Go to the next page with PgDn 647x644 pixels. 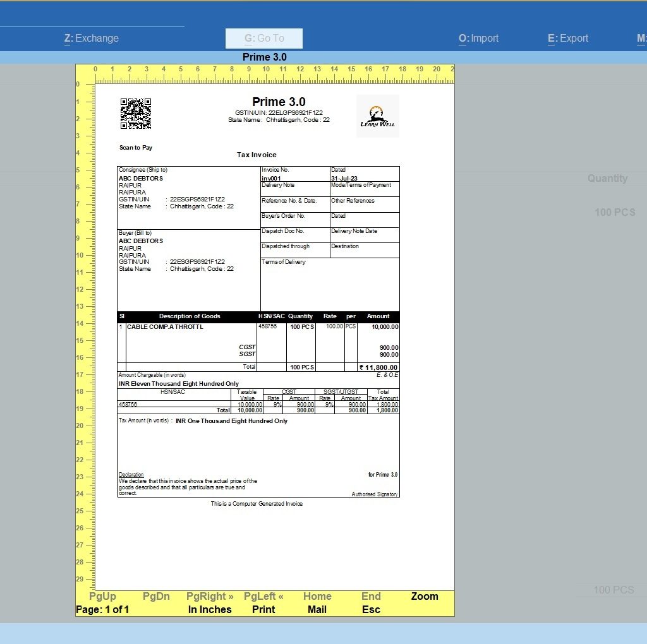pyautogui.click(x=156, y=596)
